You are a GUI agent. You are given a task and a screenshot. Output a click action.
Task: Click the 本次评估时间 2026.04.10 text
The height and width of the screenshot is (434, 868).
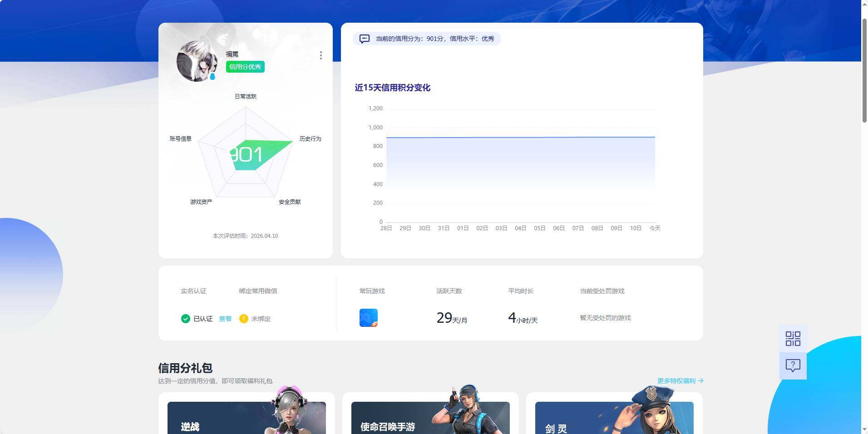point(246,236)
